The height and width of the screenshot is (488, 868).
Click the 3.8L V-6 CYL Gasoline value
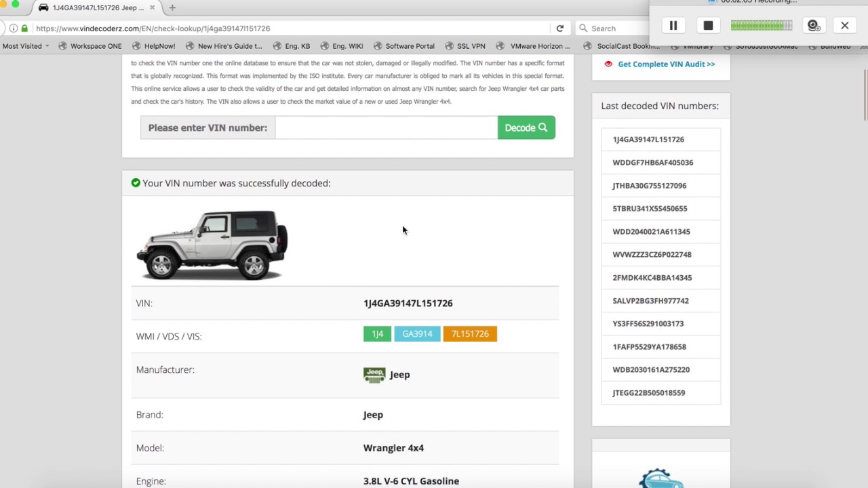click(x=411, y=481)
